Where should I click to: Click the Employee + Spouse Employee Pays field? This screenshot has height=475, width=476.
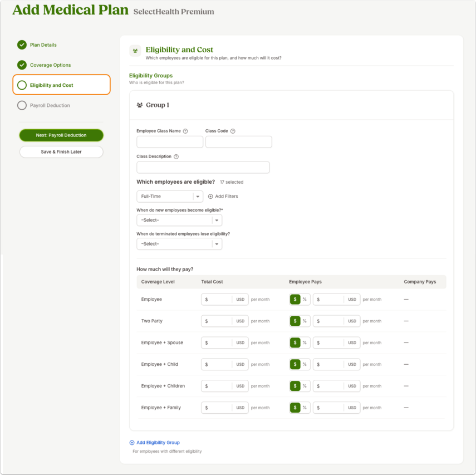(336, 343)
